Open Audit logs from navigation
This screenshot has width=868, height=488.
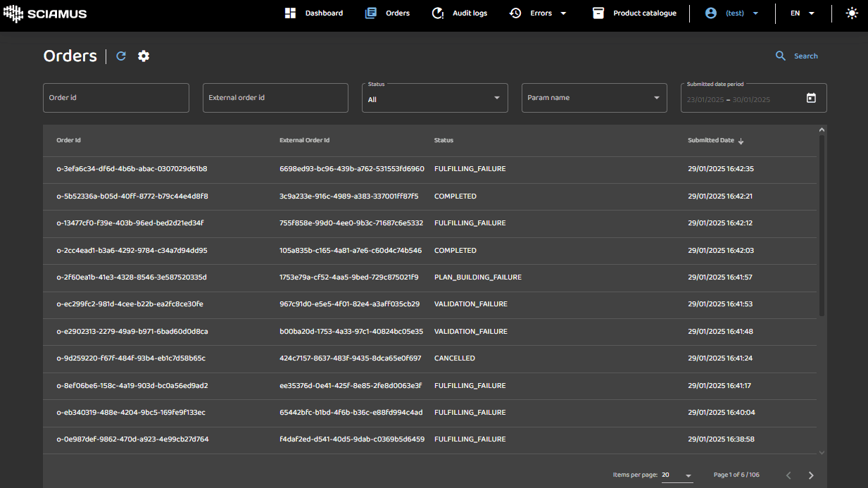(459, 13)
